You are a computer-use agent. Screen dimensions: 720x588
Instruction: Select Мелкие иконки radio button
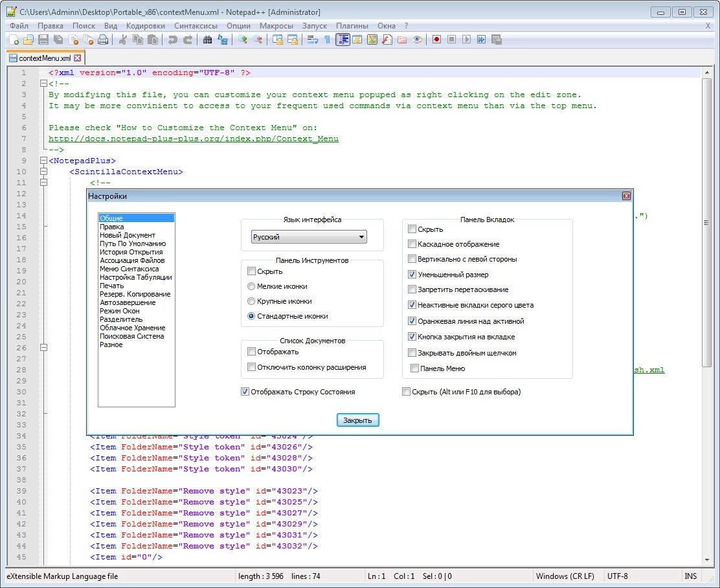pos(251,286)
